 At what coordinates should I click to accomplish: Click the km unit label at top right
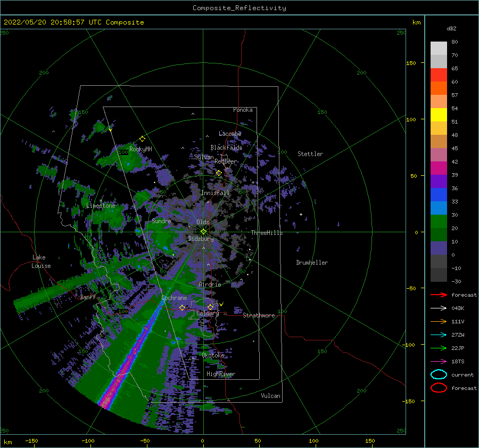tap(416, 22)
